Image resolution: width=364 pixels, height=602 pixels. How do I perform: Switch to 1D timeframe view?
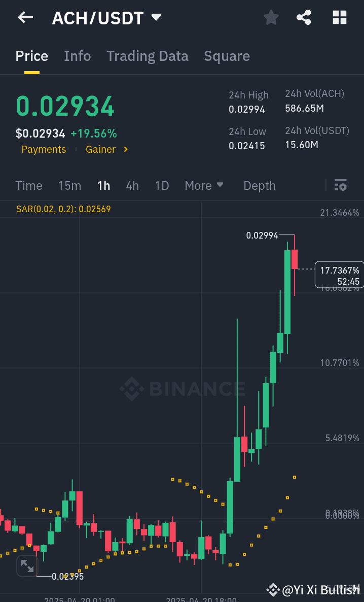click(162, 186)
